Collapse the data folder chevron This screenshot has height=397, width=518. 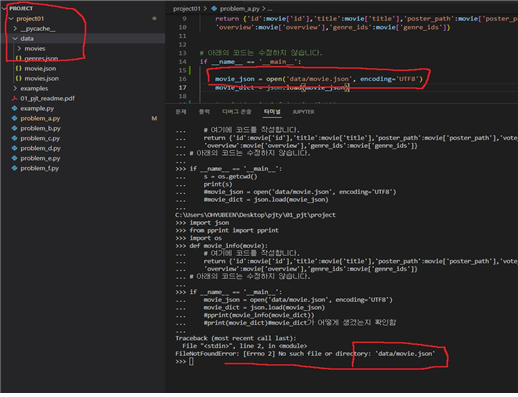tap(15, 39)
